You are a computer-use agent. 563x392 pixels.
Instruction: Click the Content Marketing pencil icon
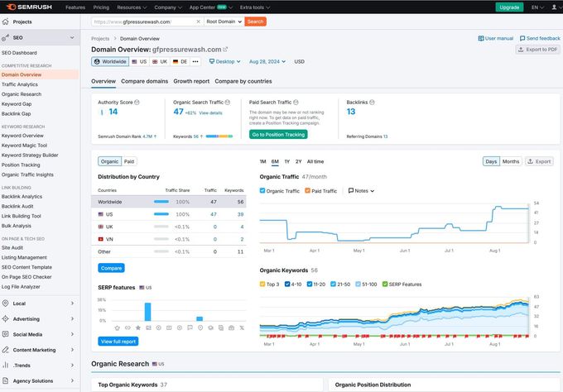[6, 350]
